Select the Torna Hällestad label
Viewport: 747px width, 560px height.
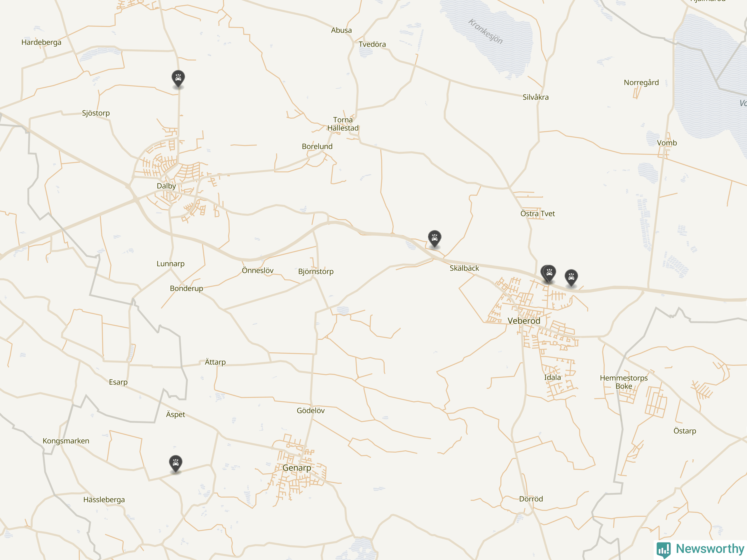[343, 124]
